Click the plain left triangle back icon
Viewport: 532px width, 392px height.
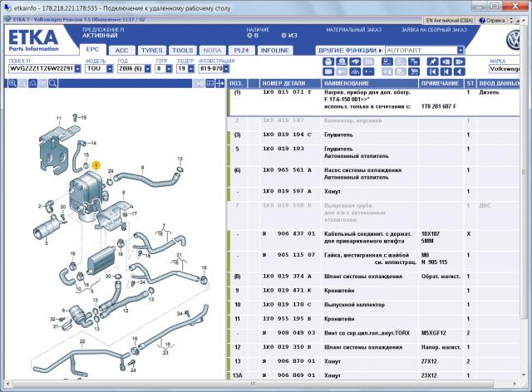pos(459,71)
